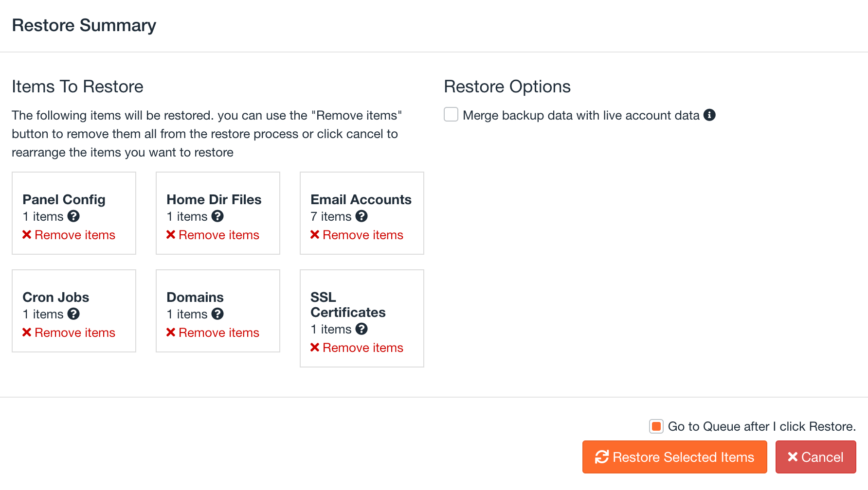Click the Go to Queue label text
This screenshot has height=490, width=868.
click(x=761, y=426)
